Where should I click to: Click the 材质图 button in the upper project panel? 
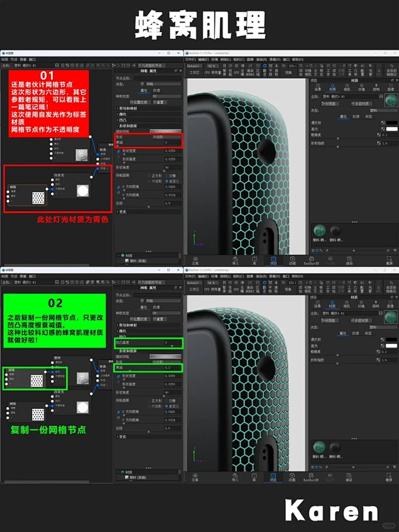click(329, 104)
